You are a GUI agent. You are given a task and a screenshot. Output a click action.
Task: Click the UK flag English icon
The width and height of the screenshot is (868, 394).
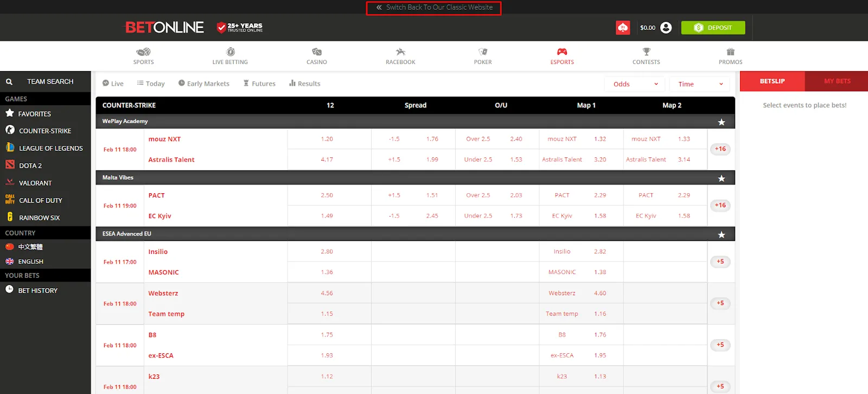[x=10, y=261]
